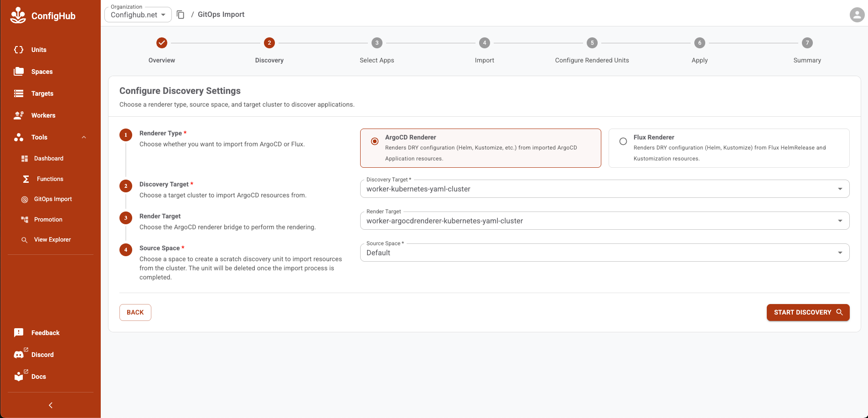Image resolution: width=868 pixels, height=418 pixels.
Task: Click the Apply step circle
Action: pyautogui.click(x=700, y=43)
